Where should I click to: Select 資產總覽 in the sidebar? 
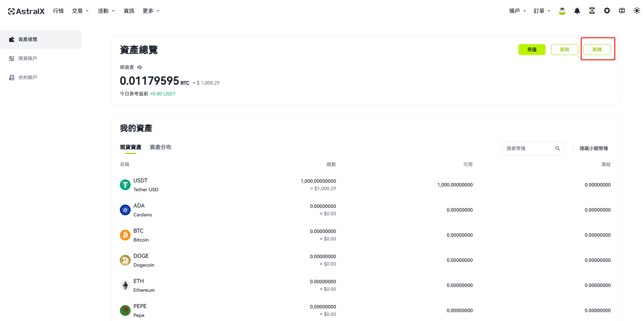[x=41, y=39]
